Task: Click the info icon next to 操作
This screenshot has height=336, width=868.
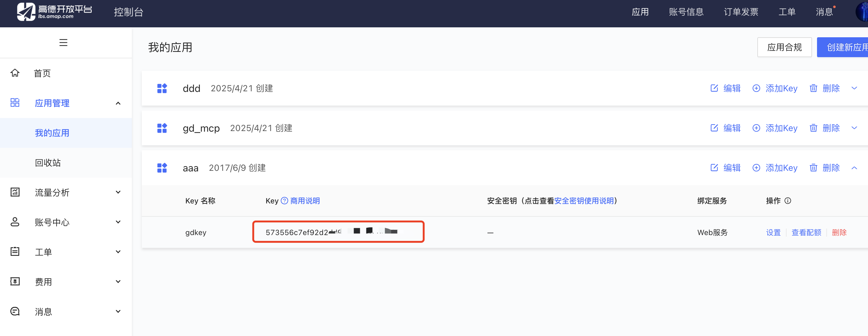Action: pos(788,201)
